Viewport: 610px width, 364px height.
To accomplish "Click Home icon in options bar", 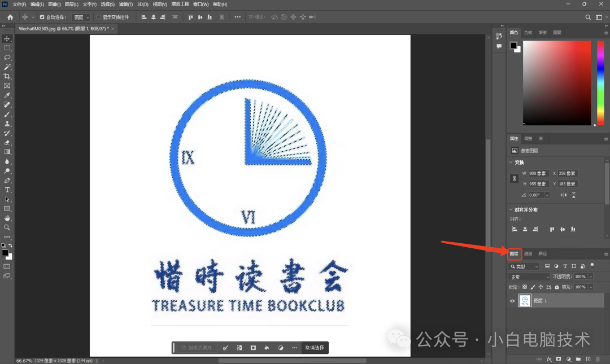I will (10, 17).
